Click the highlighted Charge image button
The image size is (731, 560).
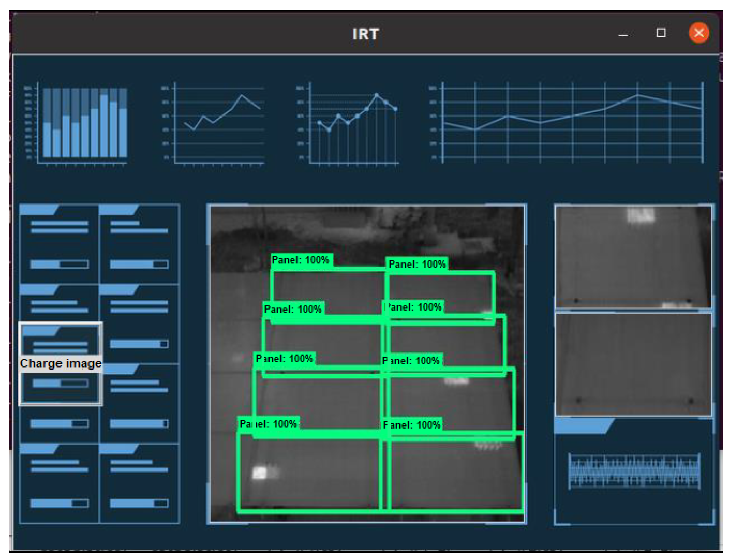pyautogui.click(x=60, y=364)
